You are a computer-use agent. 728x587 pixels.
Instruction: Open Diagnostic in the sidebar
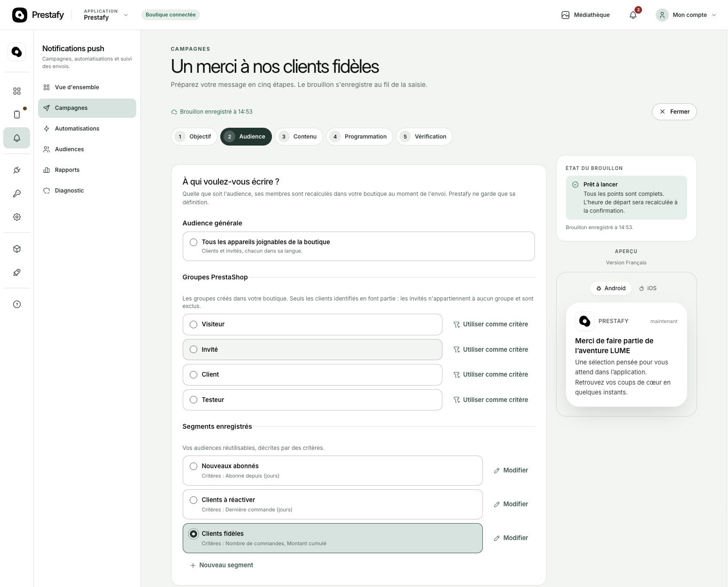(87, 191)
